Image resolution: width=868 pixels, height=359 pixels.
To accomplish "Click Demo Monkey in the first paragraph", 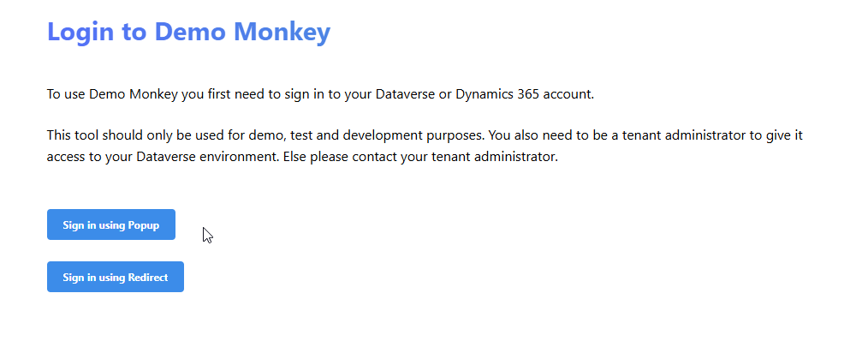I will pos(133,94).
